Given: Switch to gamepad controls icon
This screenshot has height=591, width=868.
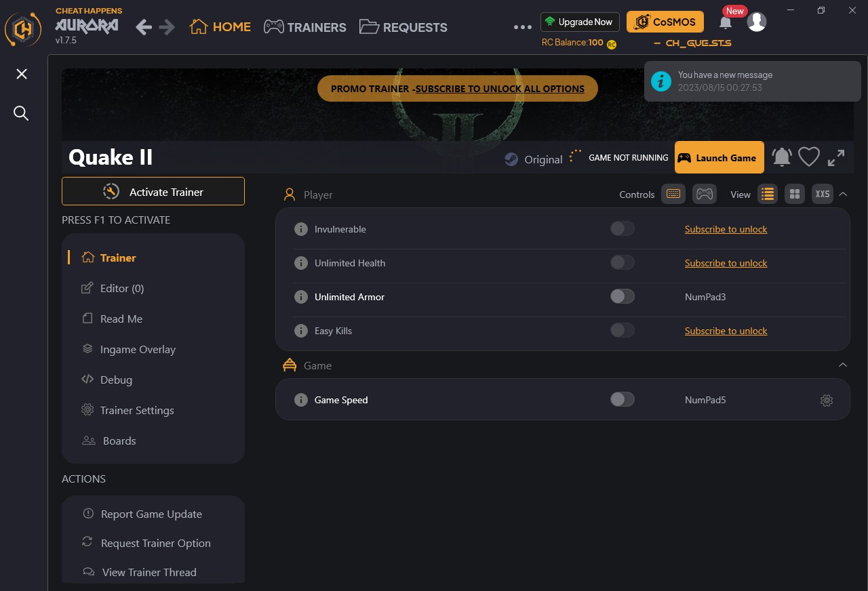Looking at the screenshot, I should coord(705,195).
